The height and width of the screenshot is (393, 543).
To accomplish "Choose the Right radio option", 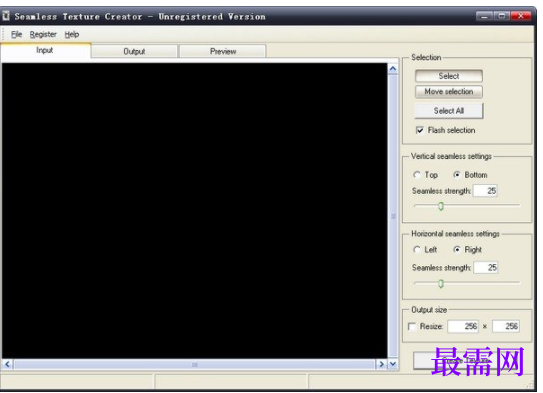I will [x=457, y=250].
